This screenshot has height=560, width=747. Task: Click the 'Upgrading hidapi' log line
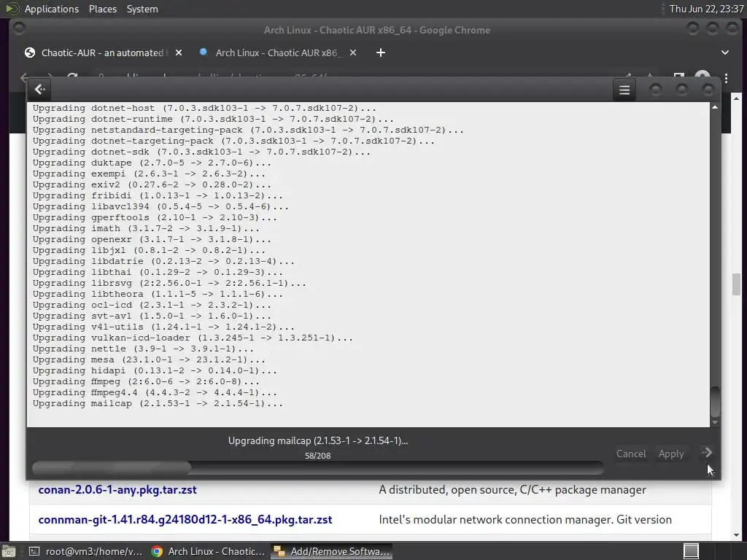point(155,370)
